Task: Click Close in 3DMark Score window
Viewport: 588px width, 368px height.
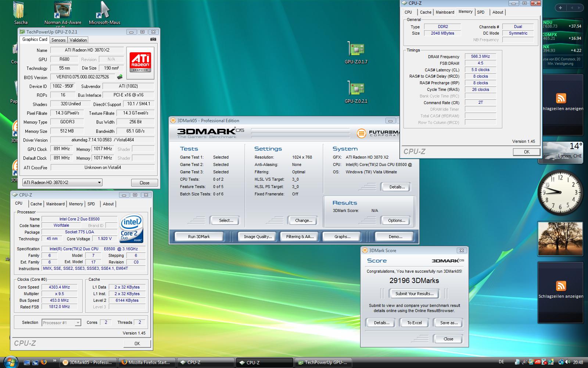Action: click(x=448, y=339)
